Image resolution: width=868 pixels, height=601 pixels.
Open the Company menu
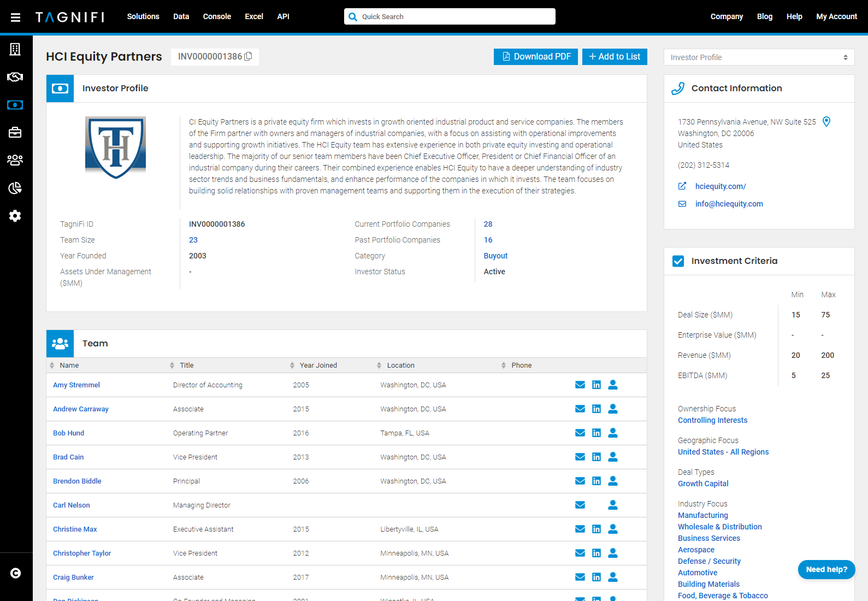[727, 16]
